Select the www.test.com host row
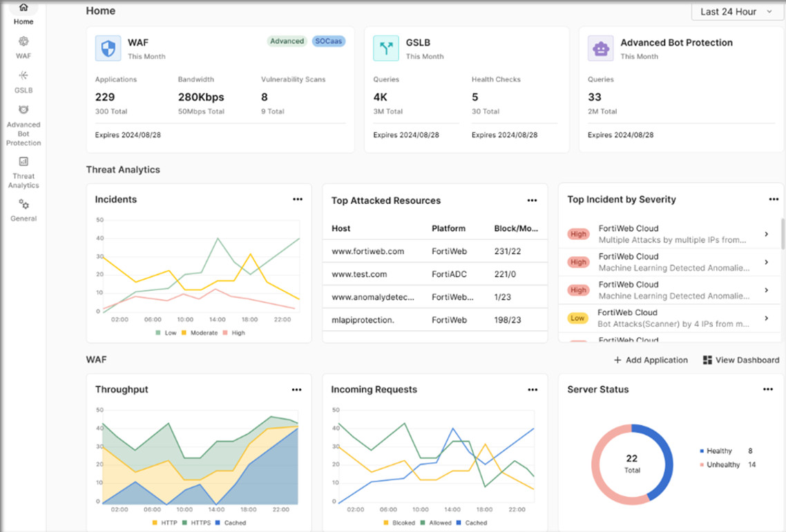The width and height of the screenshot is (786, 532). [x=434, y=274]
